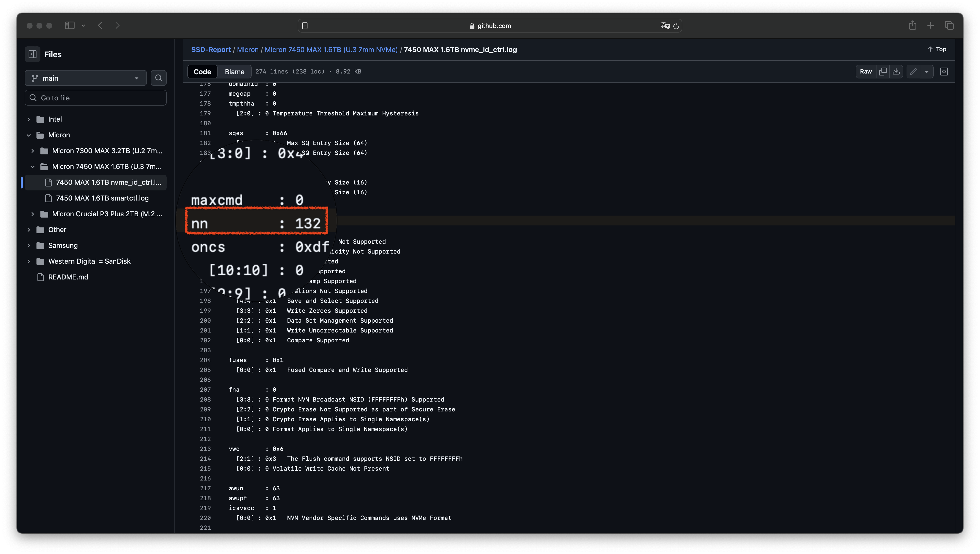Select the Code tab
Screen dimensions: 980x554
click(202, 72)
